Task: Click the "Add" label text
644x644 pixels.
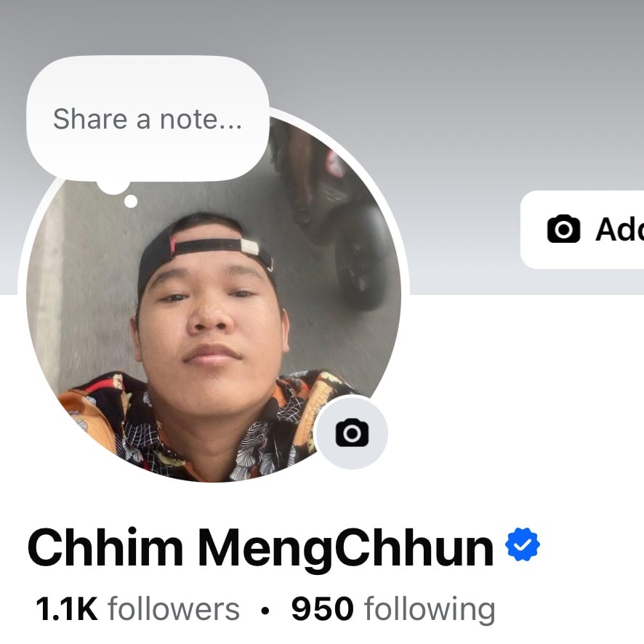Action: point(620,229)
